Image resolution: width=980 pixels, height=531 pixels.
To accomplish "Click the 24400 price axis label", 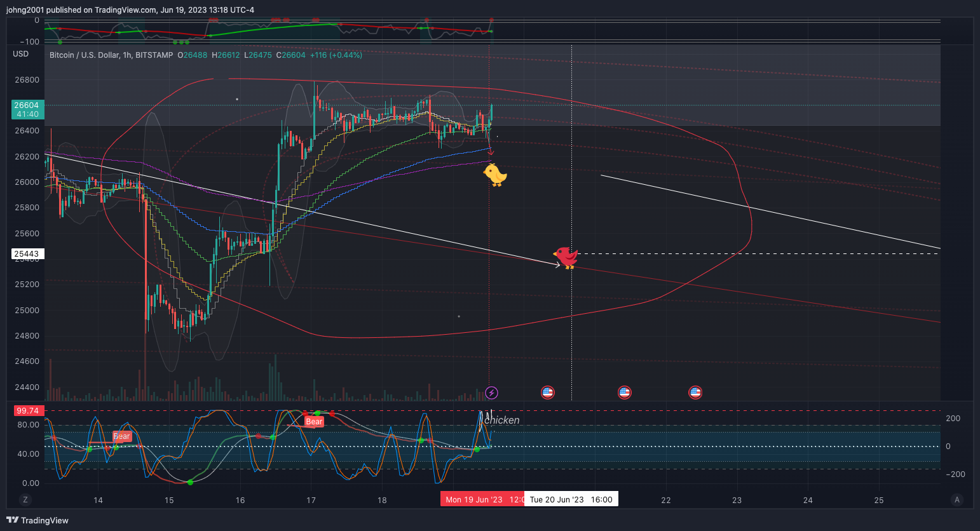I will click(27, 387).
